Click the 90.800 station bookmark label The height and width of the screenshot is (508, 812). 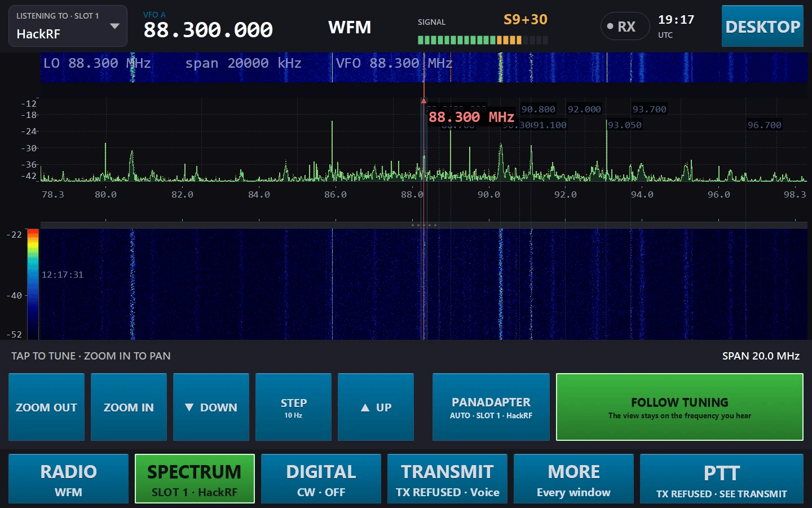(x=538, y=110)
